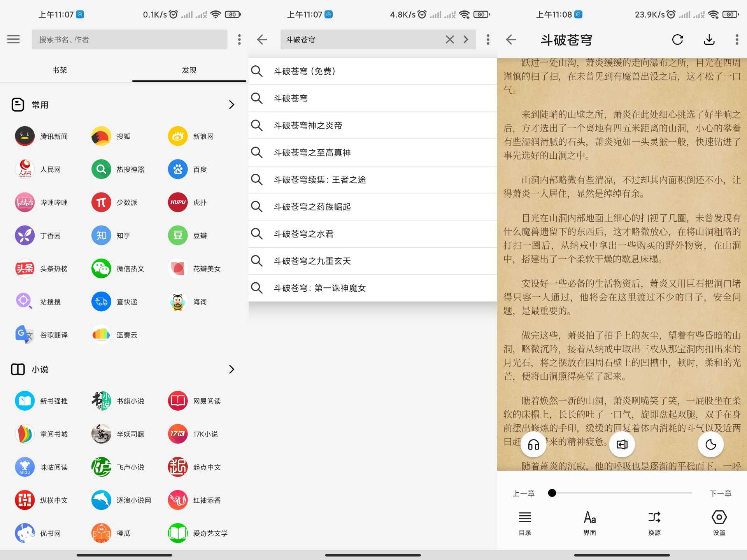Open the 蓝奏云 icon
Viewport: 747px width, 560px height.
(x=101, y=335)
